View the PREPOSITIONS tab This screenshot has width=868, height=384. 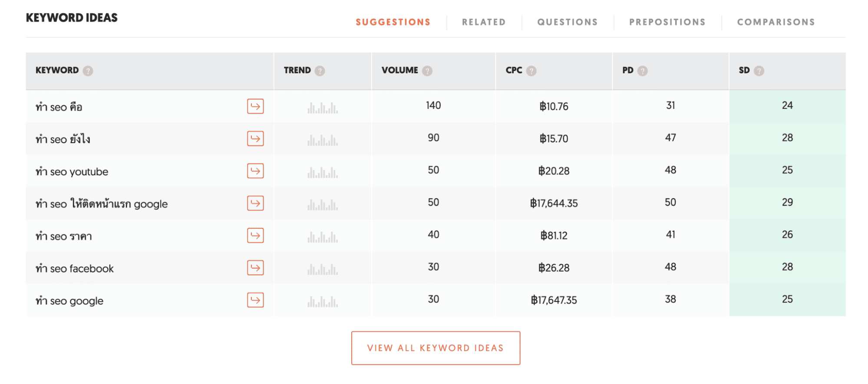click(667, 22)
